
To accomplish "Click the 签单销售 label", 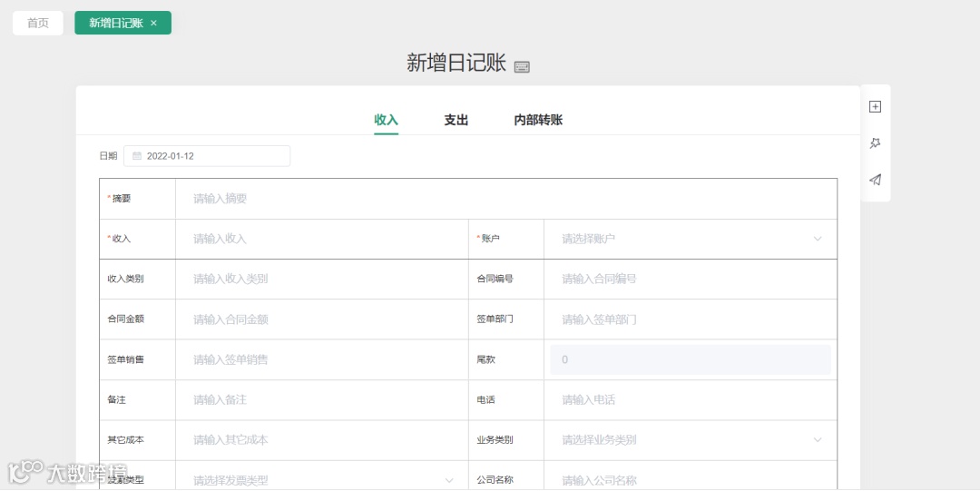I will coord(125,359).
